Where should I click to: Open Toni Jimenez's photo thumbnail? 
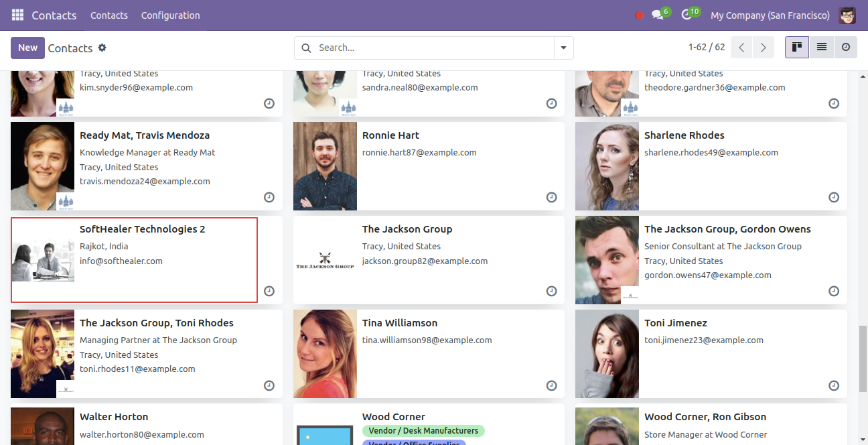point(607,354)
